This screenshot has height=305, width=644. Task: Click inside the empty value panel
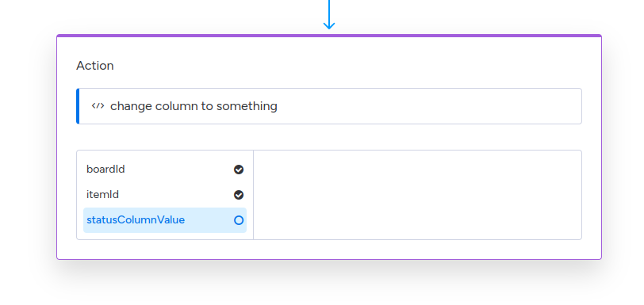[418, 195]
